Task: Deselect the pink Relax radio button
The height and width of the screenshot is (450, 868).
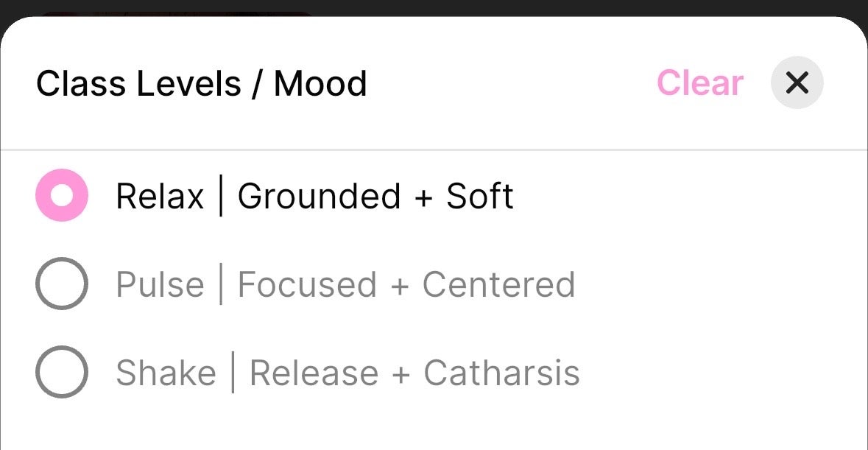Action: [x=62, y=195]
